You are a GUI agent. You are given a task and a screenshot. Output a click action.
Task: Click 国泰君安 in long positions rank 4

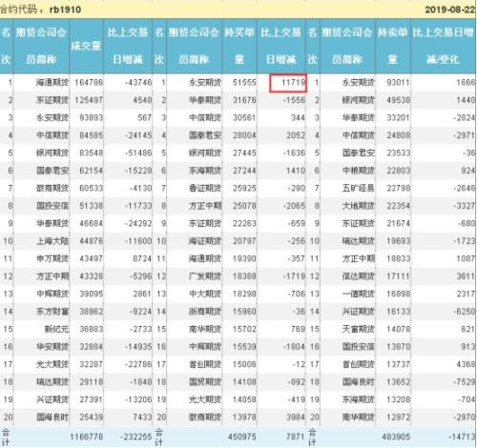click(x=205, y=135)
